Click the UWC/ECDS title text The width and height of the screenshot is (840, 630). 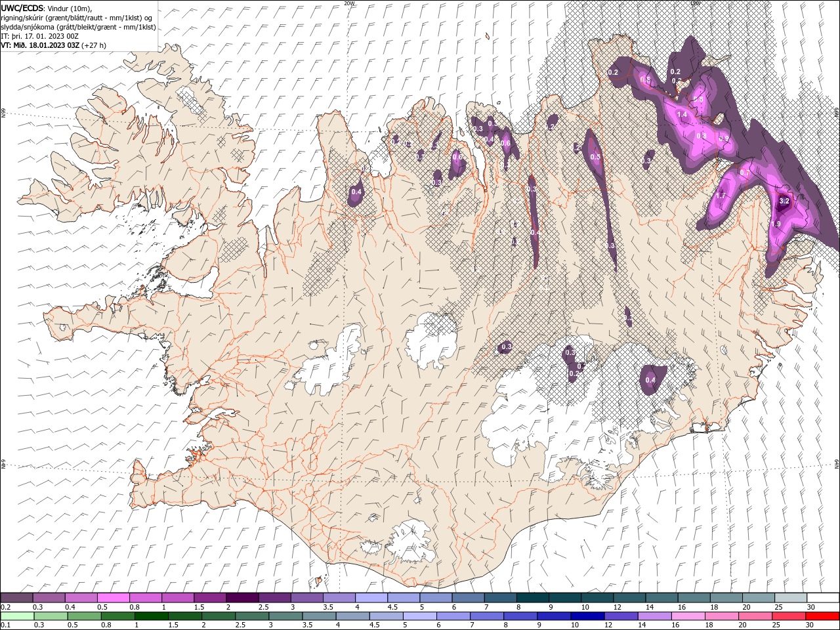point(22,8)
